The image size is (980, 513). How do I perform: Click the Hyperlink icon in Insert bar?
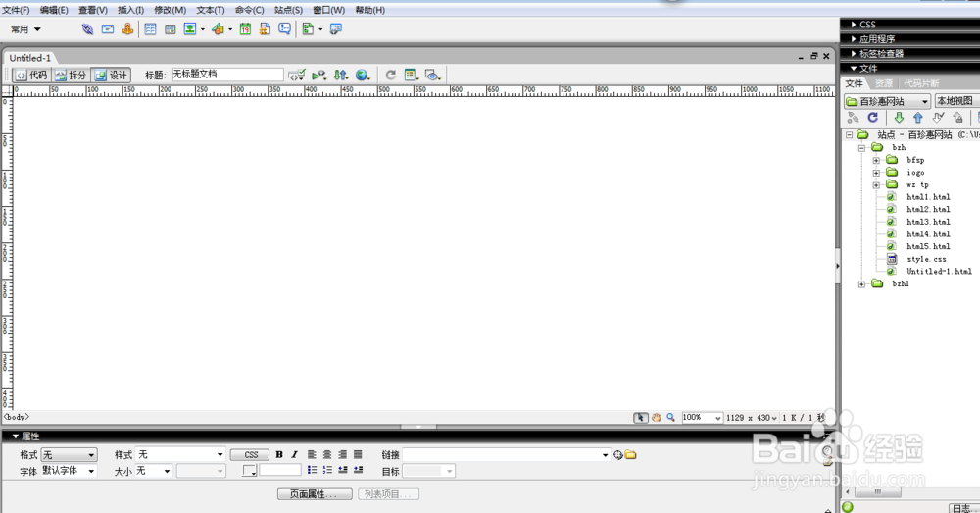click(87, 28)
